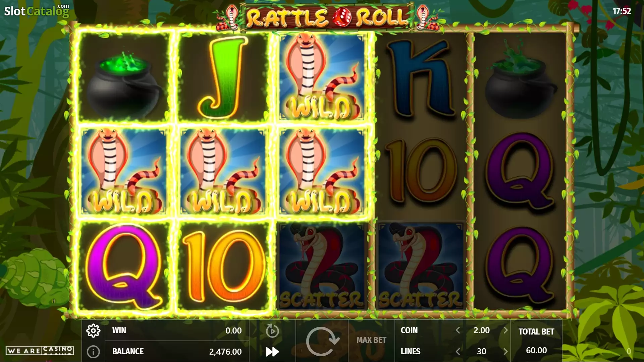Toggle fast-forward turbo spin mode
Image resolution: width=644 pixels, height=362 pixels.
(272, 352)
